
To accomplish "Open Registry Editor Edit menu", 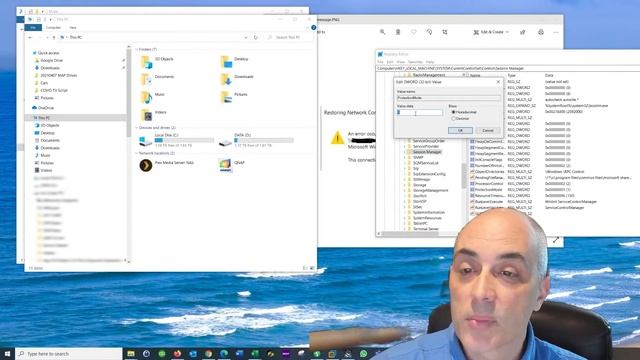I will click(x=390, y=62).
